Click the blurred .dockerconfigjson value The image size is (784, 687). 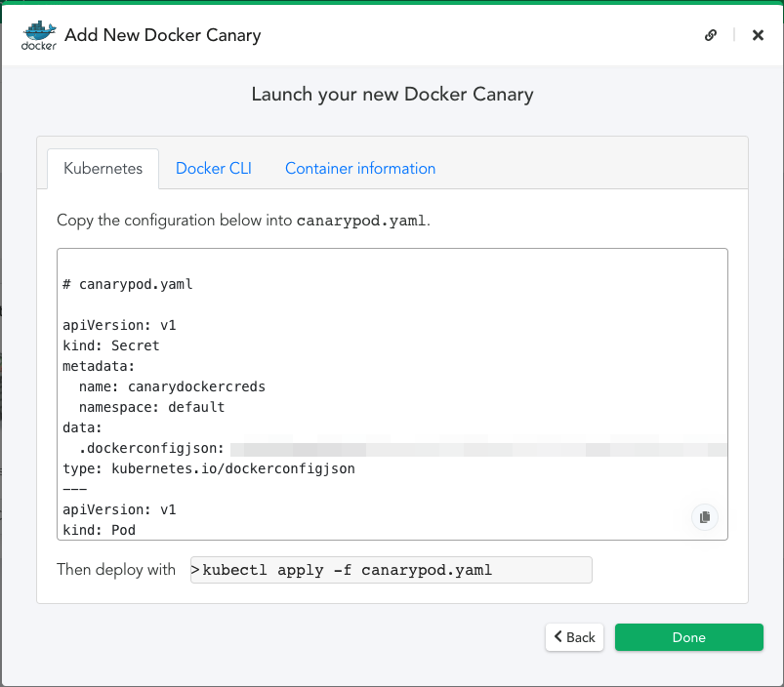[478, 449]
